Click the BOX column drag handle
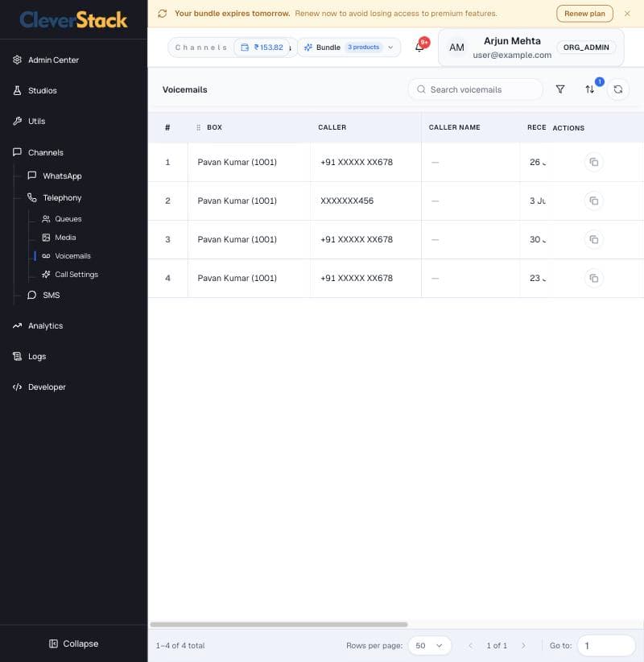 coord(198,127)
